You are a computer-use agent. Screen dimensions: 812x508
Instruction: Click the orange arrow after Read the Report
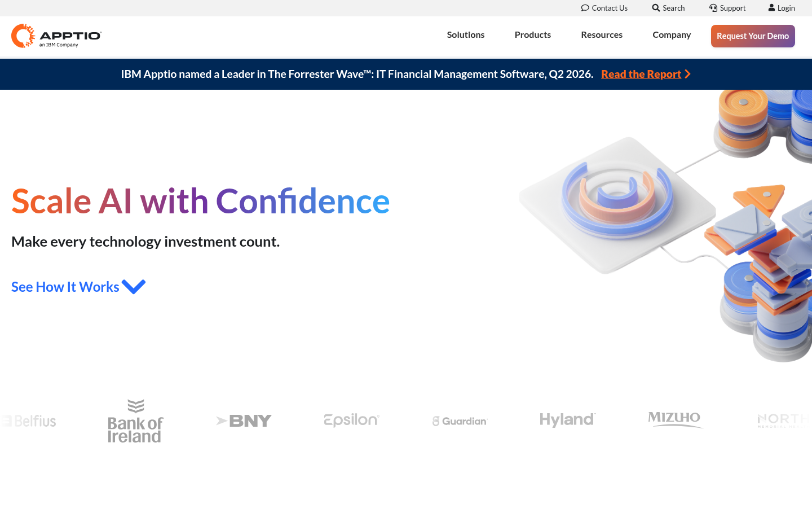point(687,74)
